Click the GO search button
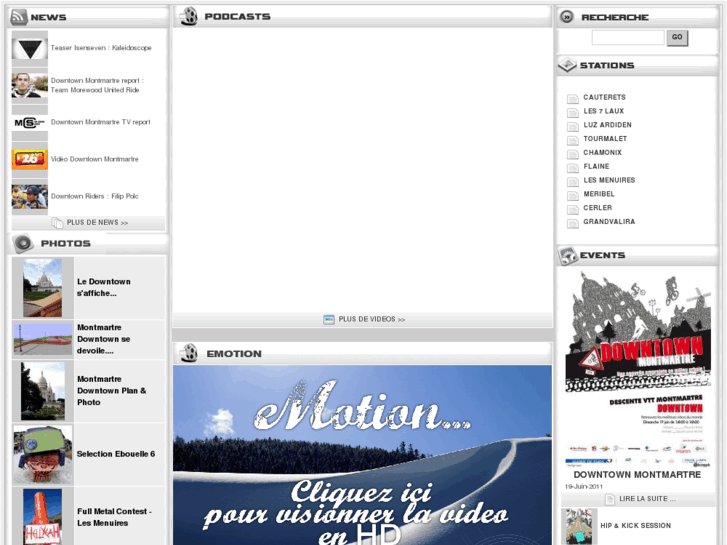 coord(677,37)
